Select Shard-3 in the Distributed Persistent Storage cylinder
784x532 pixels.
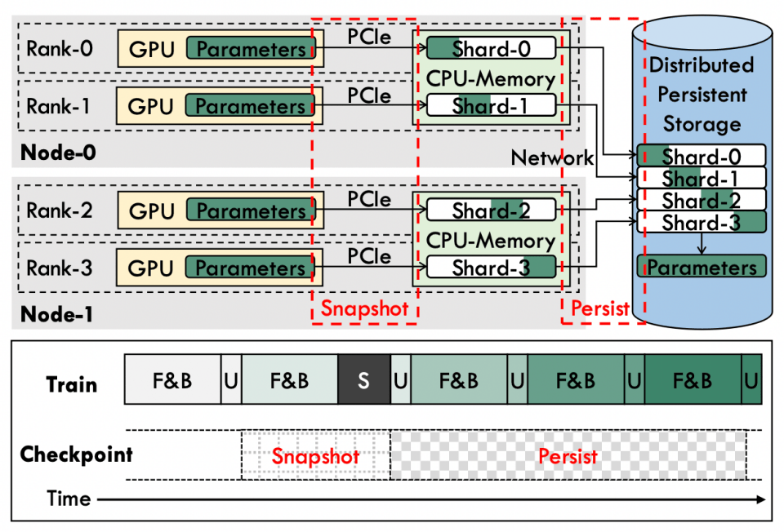click(x=701, y=222)
